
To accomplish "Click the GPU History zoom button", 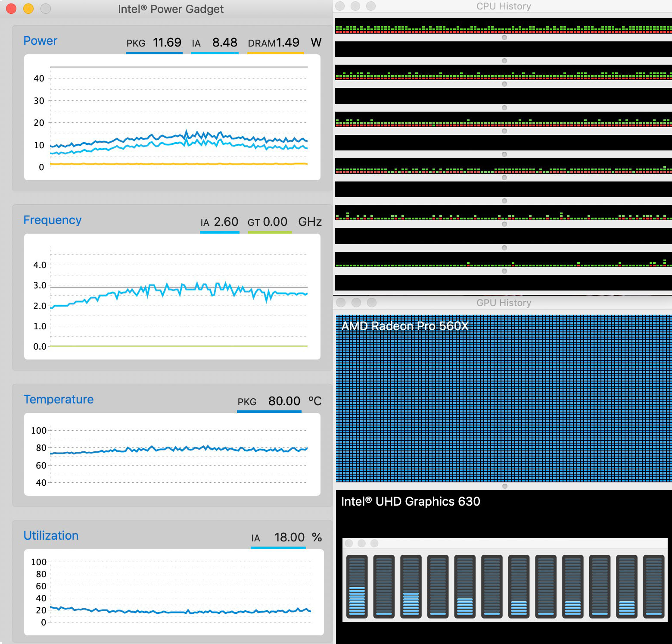I will coord(372,303).
